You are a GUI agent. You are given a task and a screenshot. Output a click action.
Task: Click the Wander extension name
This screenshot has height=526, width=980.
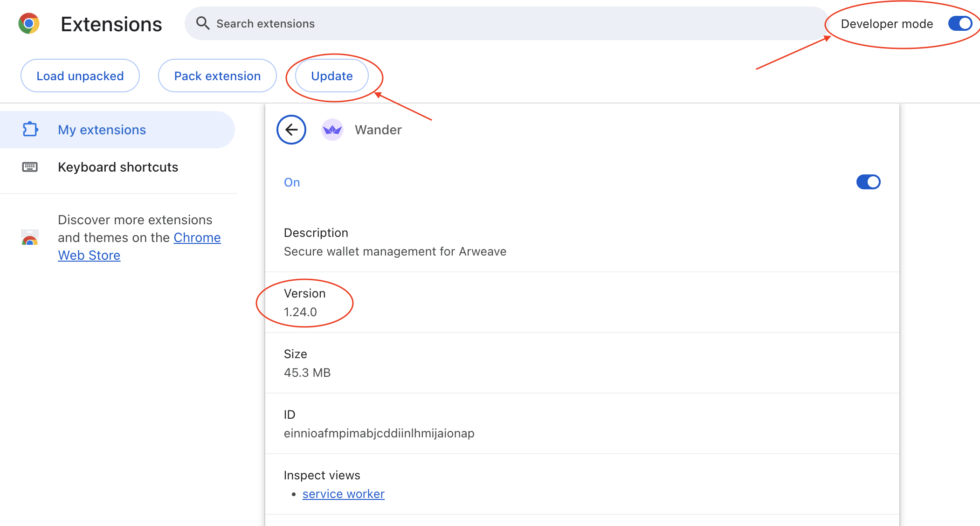[378, 130]
